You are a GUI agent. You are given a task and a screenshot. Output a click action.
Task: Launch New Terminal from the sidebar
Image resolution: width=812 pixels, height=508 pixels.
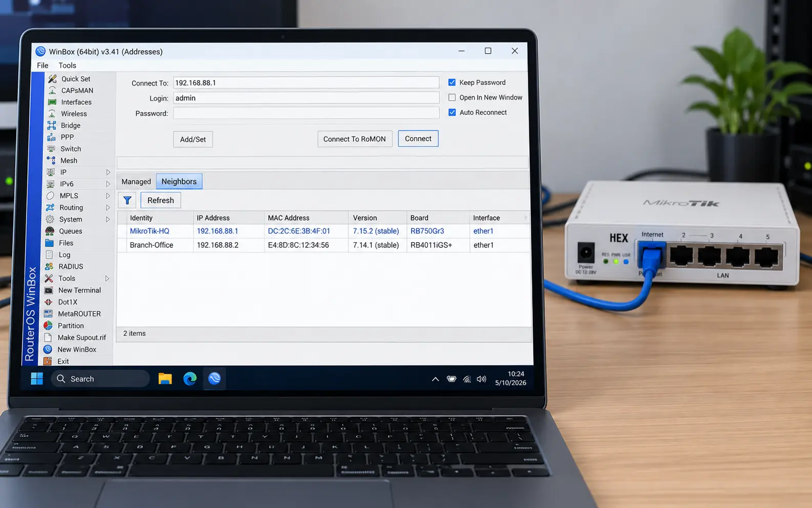coord(79,290)
